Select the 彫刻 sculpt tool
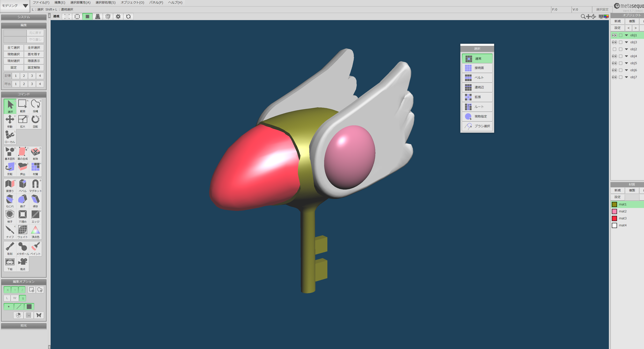 (10, 249)
